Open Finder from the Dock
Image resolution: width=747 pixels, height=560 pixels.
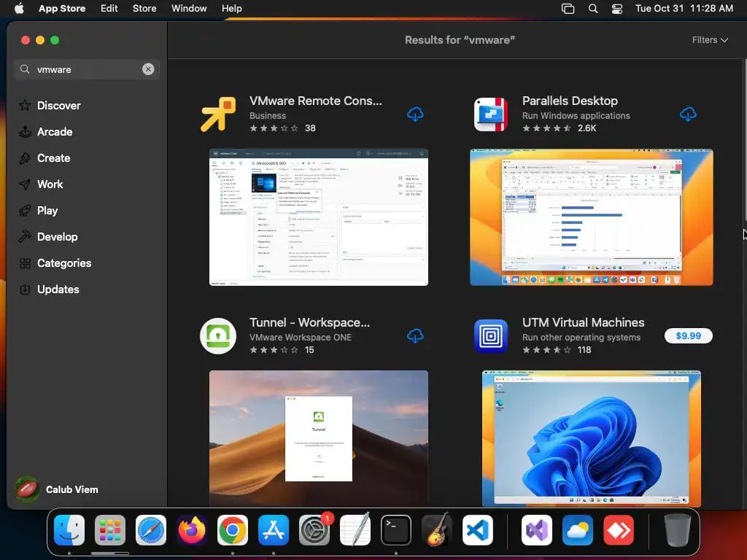coord(69,530)
